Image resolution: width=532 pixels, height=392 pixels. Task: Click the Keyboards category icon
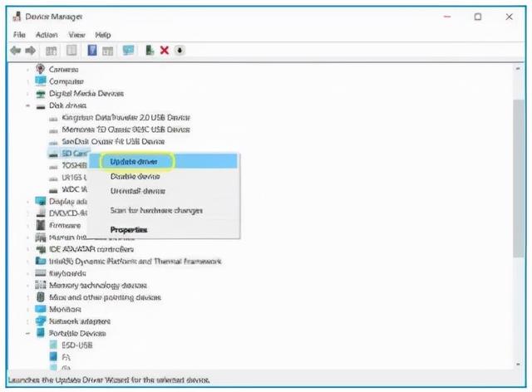41,273
